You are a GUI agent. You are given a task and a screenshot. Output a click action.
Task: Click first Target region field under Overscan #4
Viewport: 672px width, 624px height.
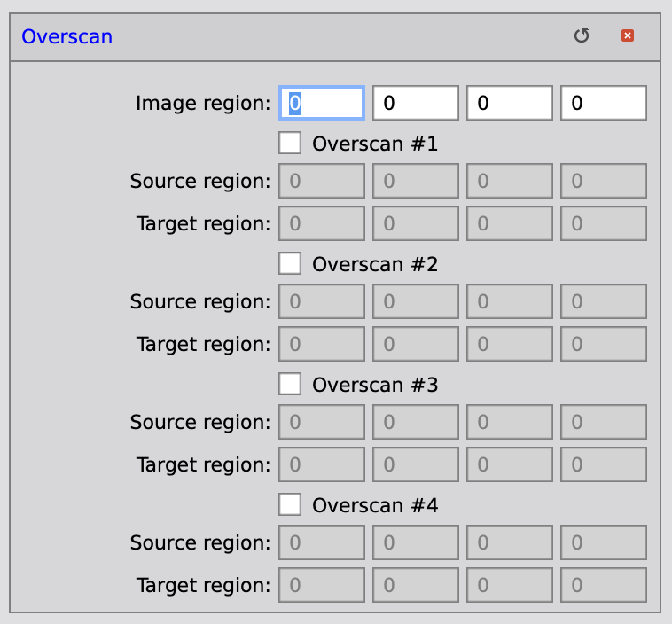322,585
